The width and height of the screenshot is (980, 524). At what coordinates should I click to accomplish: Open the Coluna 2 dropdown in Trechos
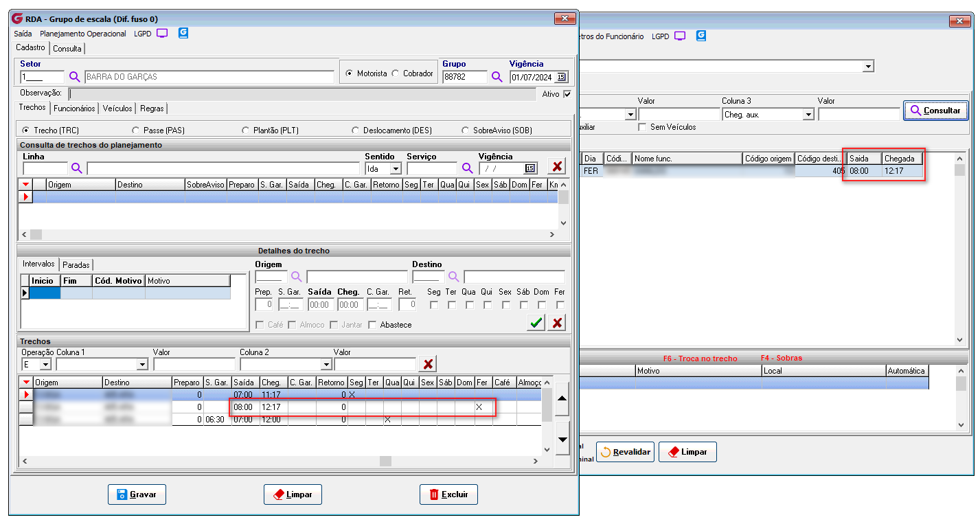pyautogui.click(x=326, y=364)
